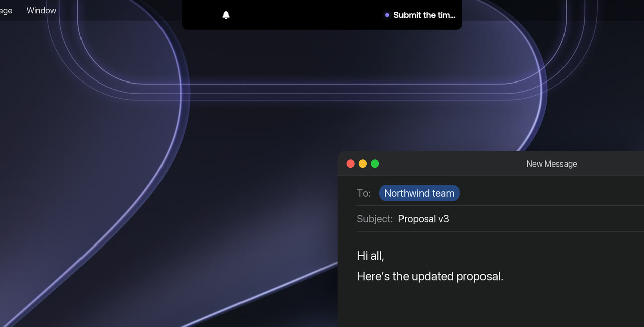Minimize the New Message window
This screenshot has width=644, height=327.
pos(363,163)
